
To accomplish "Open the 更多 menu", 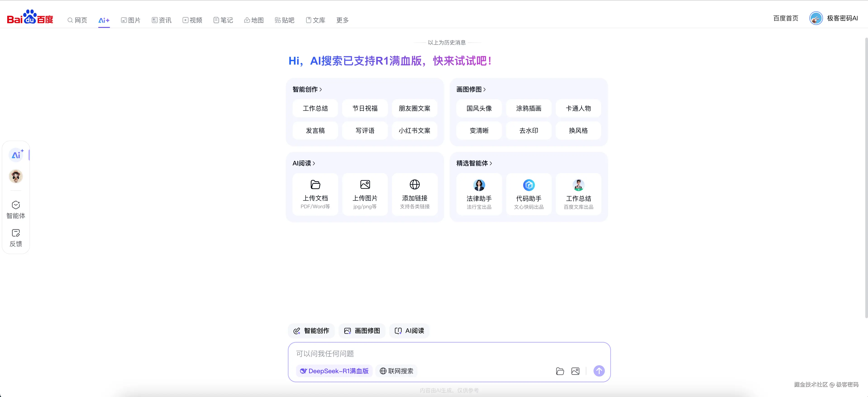I will click(x=342, y=20).
